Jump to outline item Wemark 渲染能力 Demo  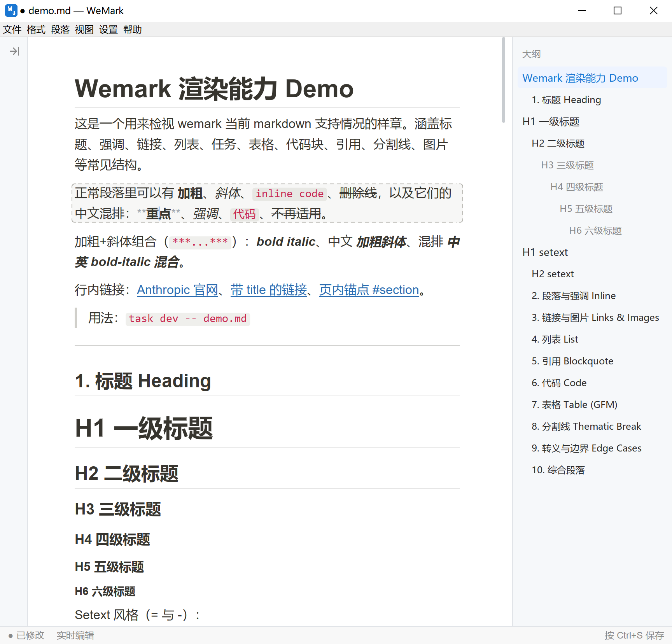592,78
